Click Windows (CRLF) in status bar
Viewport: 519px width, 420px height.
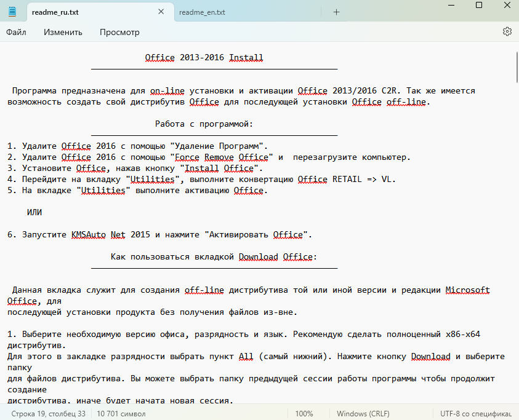[363, 414]
